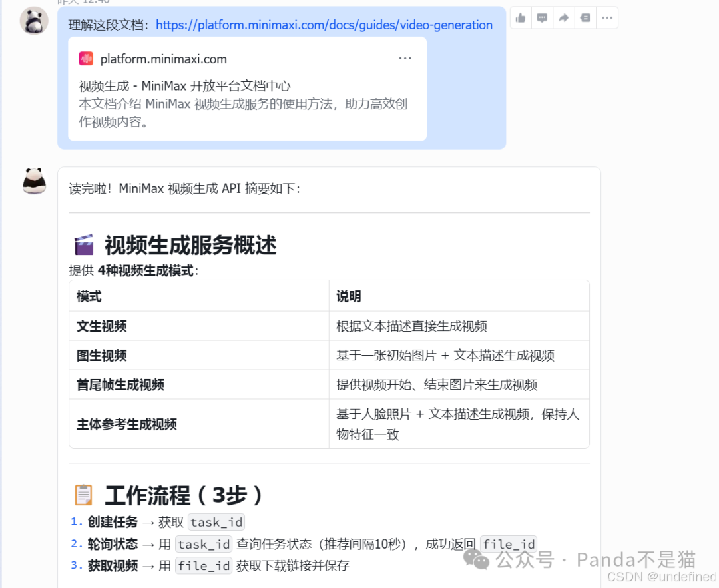The width and height of the screenshot is (719, 588).
Task: Click the MiniMax site favicon
Action: [x=86, y=59]
